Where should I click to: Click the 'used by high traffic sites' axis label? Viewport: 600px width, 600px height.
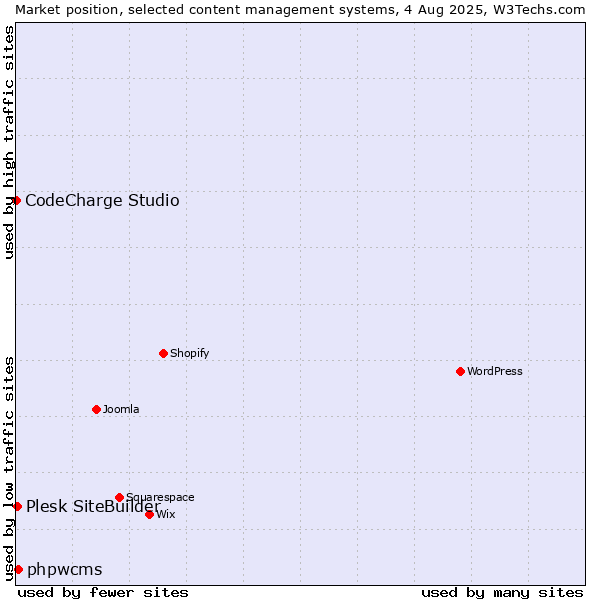(x=9, y=142)
